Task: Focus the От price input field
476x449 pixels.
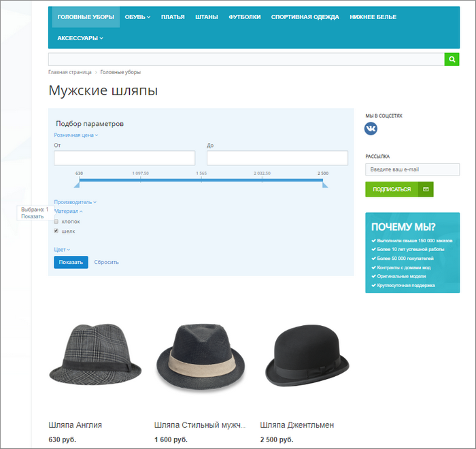Action: (124, 158)
